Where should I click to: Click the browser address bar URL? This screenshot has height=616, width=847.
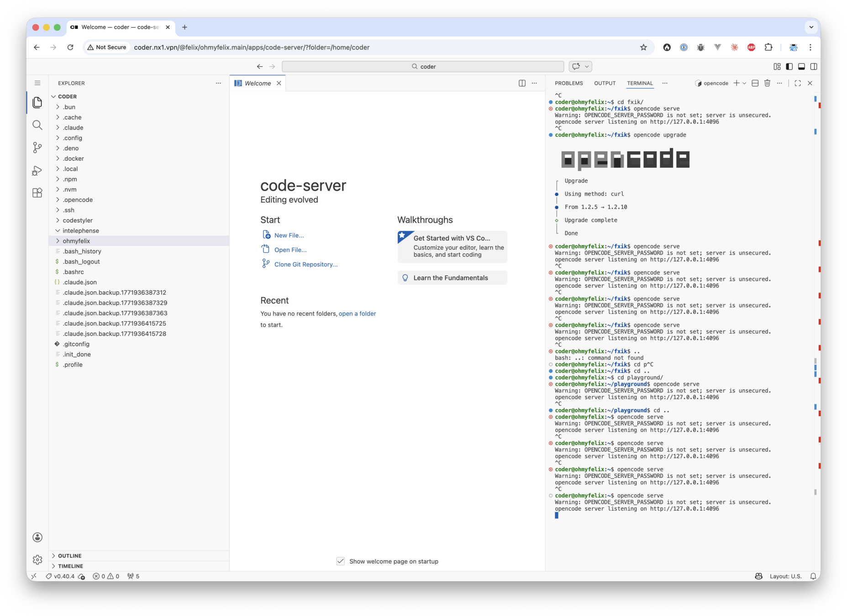tap(252, 47)
